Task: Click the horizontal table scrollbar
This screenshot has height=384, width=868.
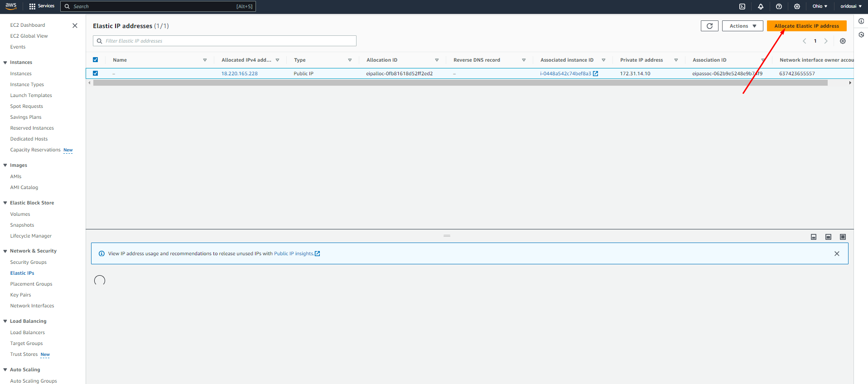Action: pos(460,83)
